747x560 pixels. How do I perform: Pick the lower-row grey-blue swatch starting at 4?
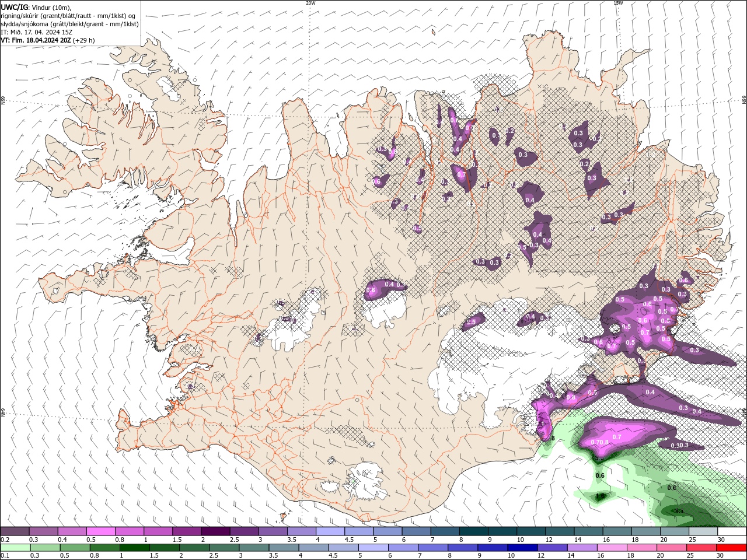pos(314,548)
